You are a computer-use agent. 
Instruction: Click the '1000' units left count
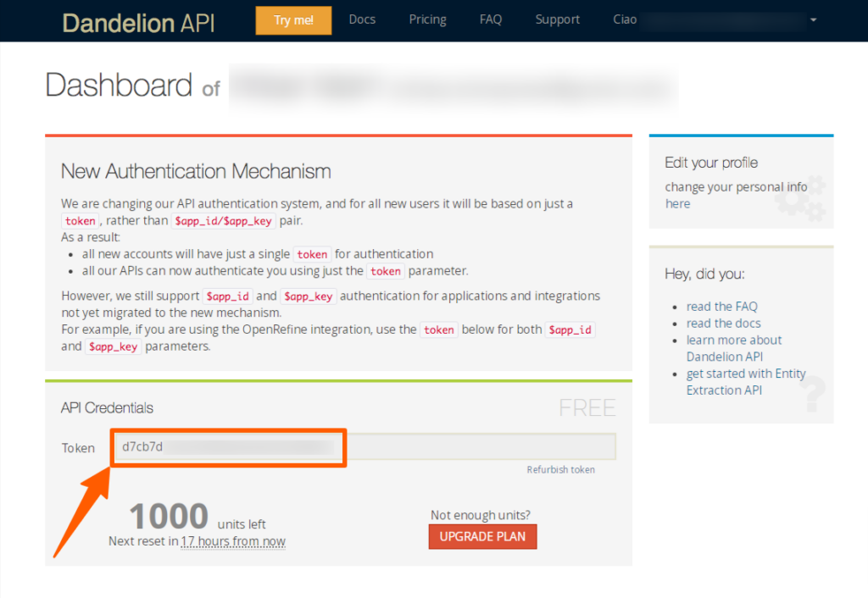169,516
